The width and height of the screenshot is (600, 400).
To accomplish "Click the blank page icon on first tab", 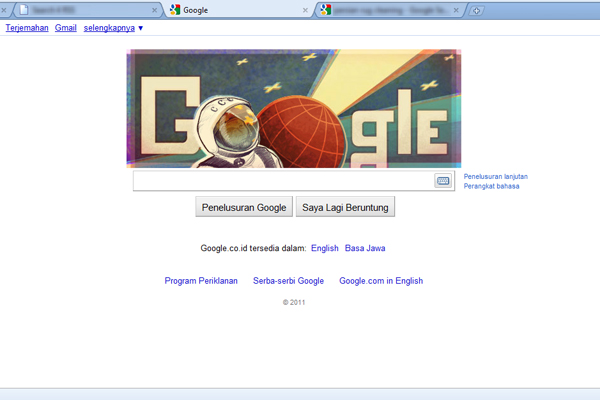I will [x=24, y=10].
